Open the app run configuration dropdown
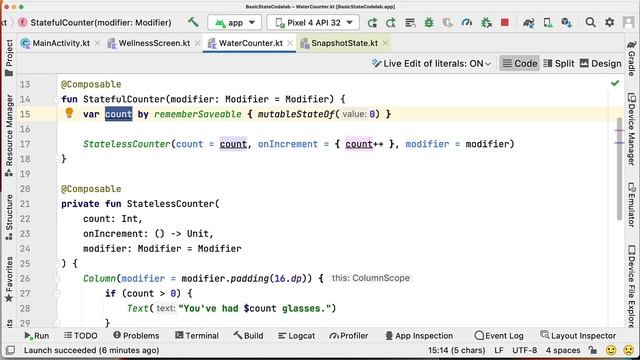This screenshot has height=360, width=640. click(235, 22)
